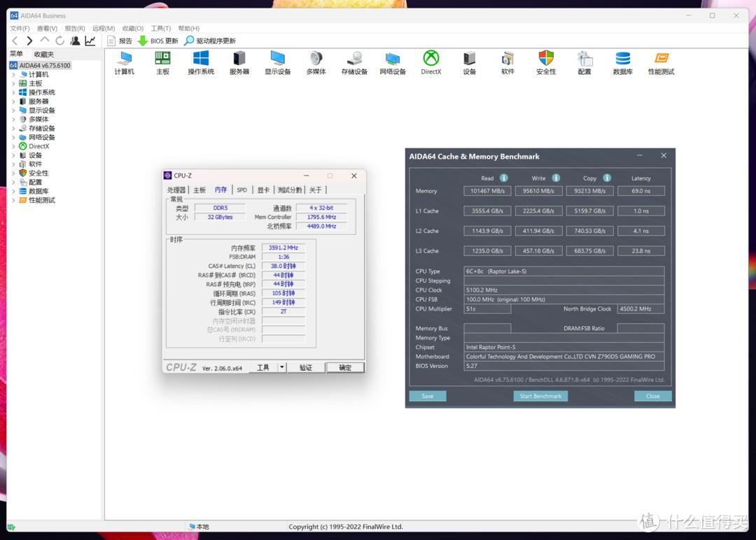This screenshot has height=540, width=756.
Task: Click the 验证 button in CPU-Z
Action: pos(306,367)
